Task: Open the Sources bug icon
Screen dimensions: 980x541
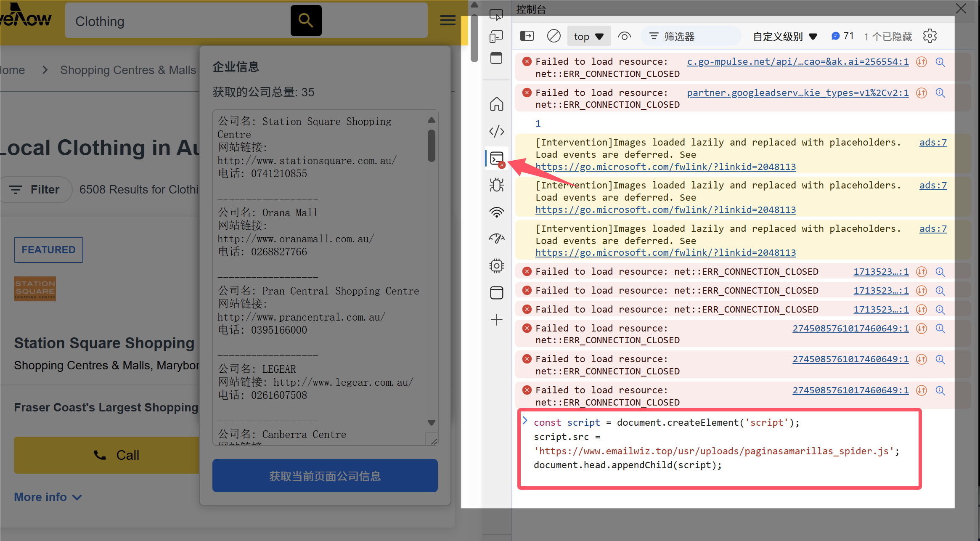Action: (496, 185)
